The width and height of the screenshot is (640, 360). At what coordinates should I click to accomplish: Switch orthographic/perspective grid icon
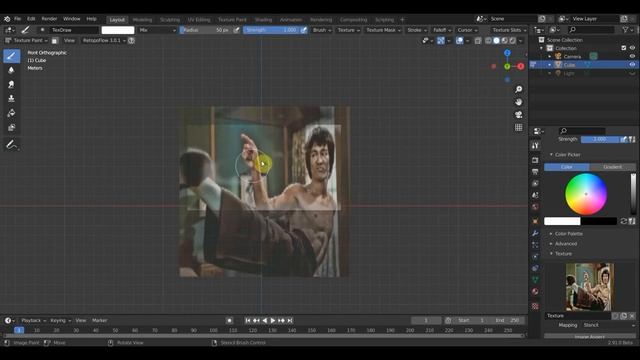click(518, 127)
